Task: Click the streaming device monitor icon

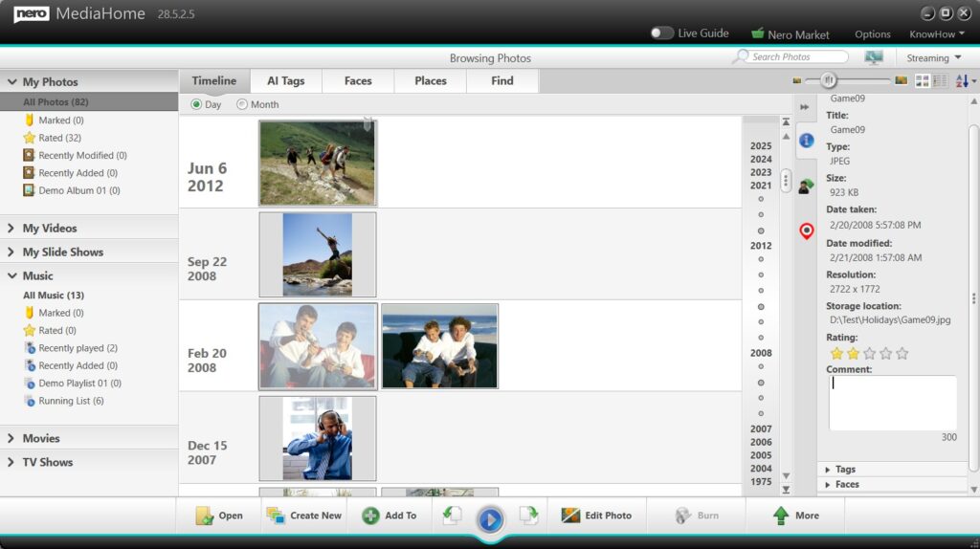Action: coord(874,57)
